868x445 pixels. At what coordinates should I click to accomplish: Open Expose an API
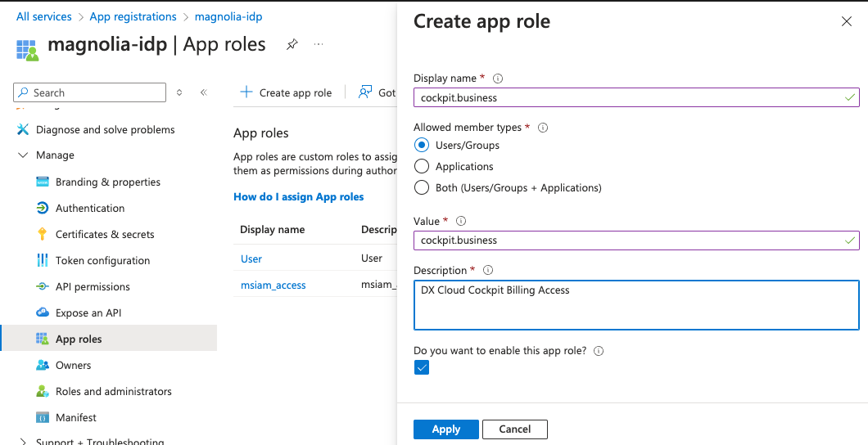(88, 312)
